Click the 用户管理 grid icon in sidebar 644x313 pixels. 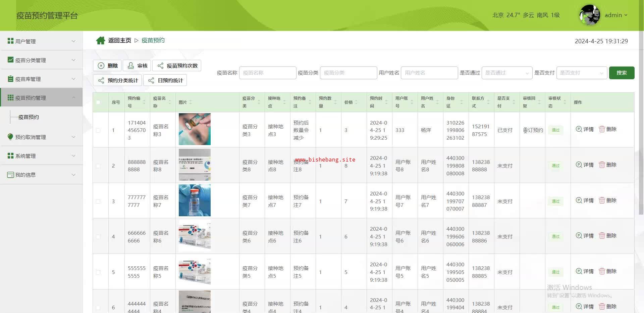(x=10, y=41)
